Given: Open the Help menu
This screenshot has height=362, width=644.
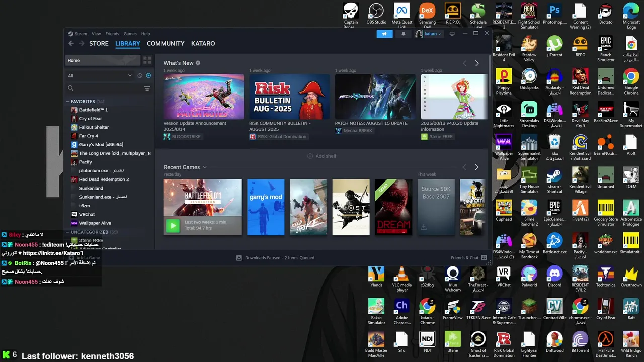Looking at the screenshot, I should [x=145, y=34].
